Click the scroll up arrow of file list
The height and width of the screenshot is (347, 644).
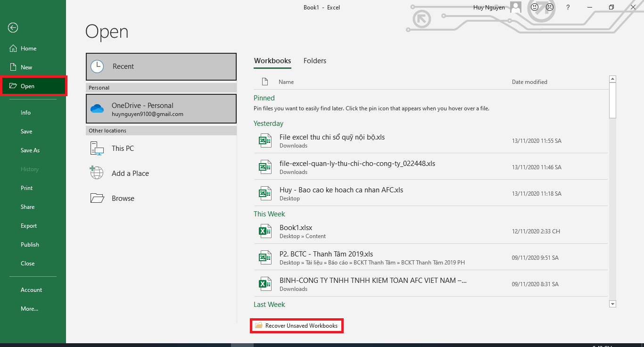tap(612, 79)
